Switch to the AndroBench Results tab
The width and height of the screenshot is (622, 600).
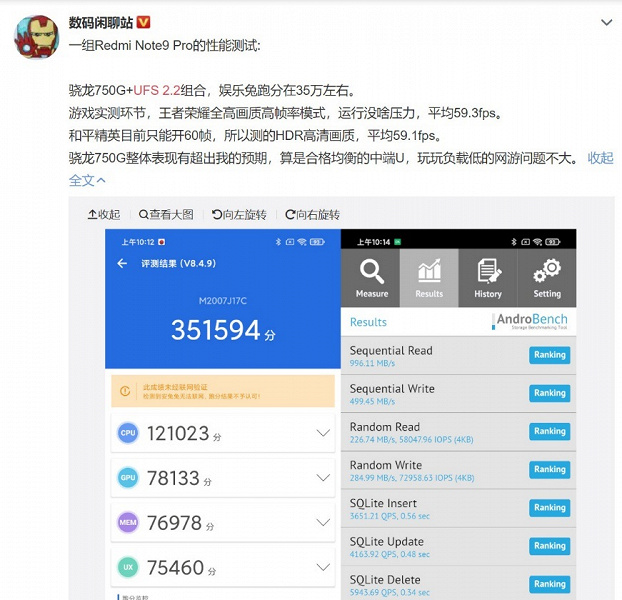pos(429,278)
